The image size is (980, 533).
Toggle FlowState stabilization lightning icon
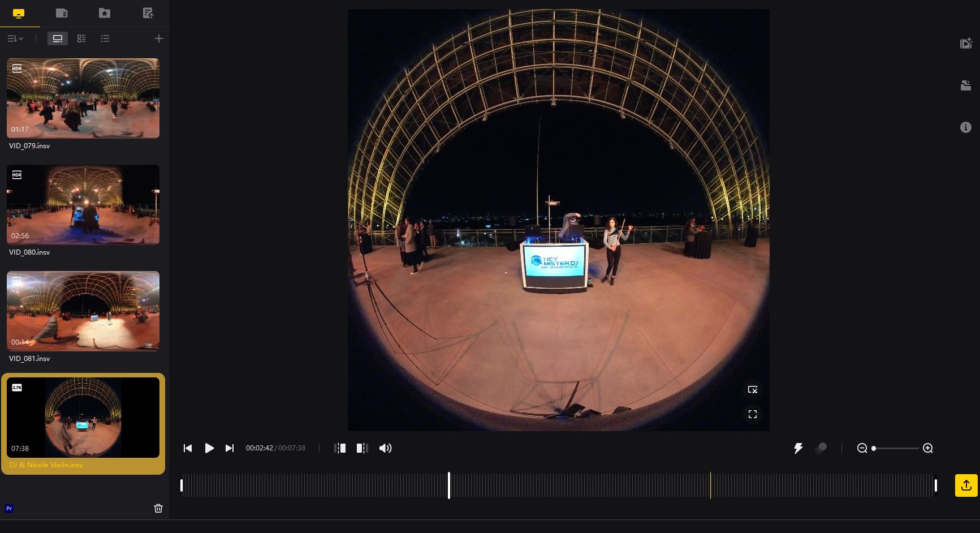(798, 448)
